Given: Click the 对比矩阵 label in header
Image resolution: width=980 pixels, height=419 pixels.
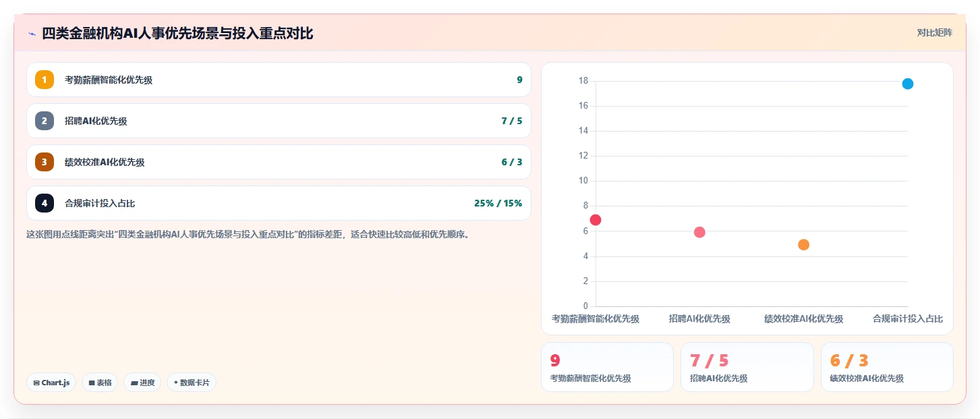Looking at the screenshot, I should coord(935,32).
